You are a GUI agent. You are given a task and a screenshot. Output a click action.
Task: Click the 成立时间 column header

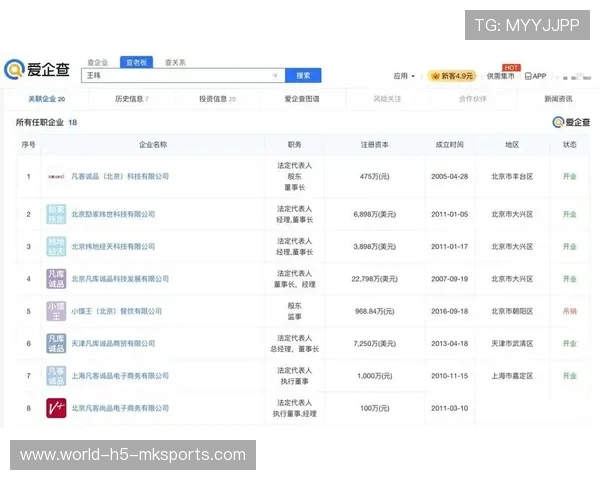[x=450, y=144]
